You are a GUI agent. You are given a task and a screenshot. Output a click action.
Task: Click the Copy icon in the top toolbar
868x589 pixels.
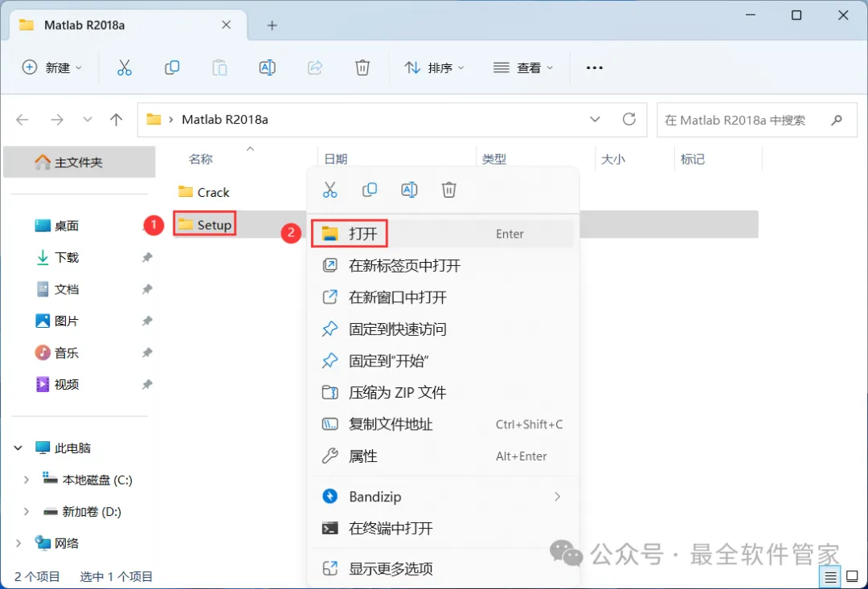pyautogui.click(x=172, y=67)
